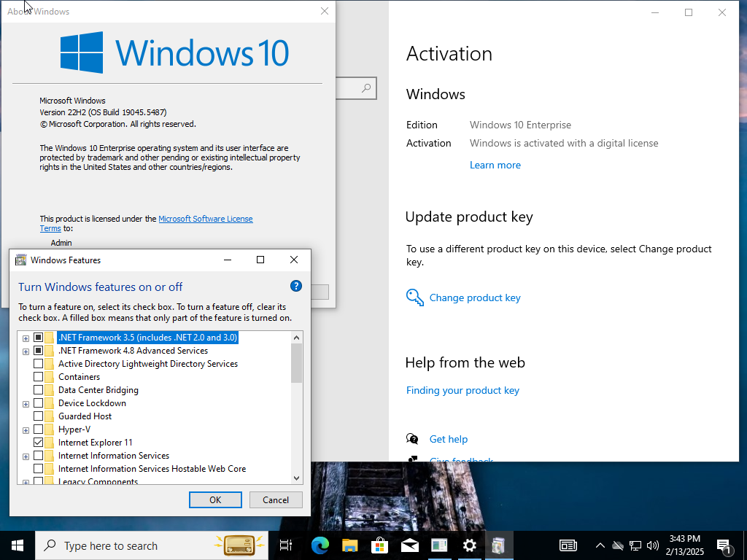Check the Device Lockdown box

[38, 402]
